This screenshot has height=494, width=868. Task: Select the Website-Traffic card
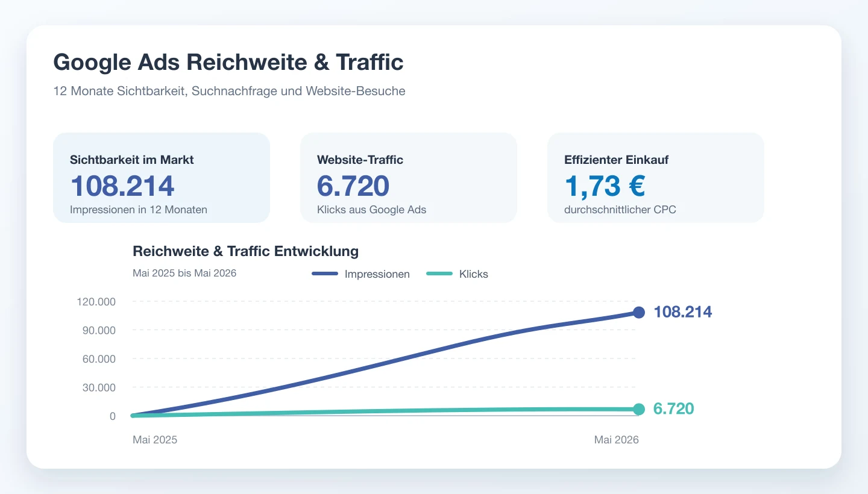point(409,178)
